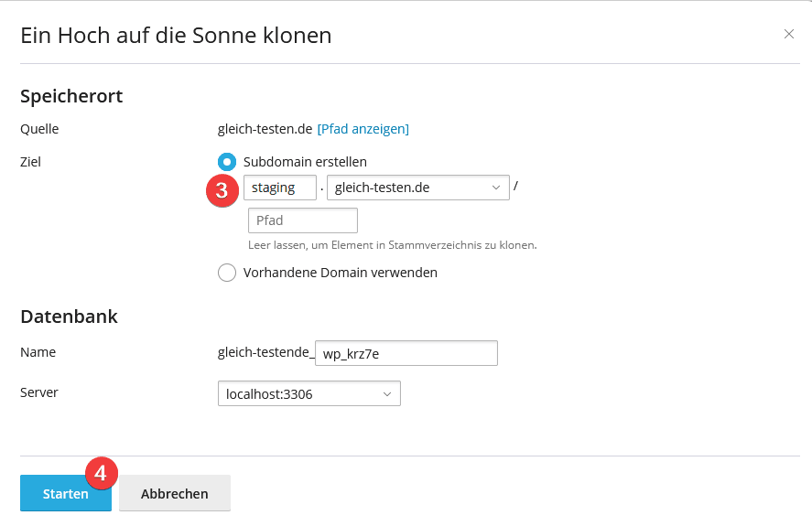Click the chevron arrow on the server selector

(387, 394)
